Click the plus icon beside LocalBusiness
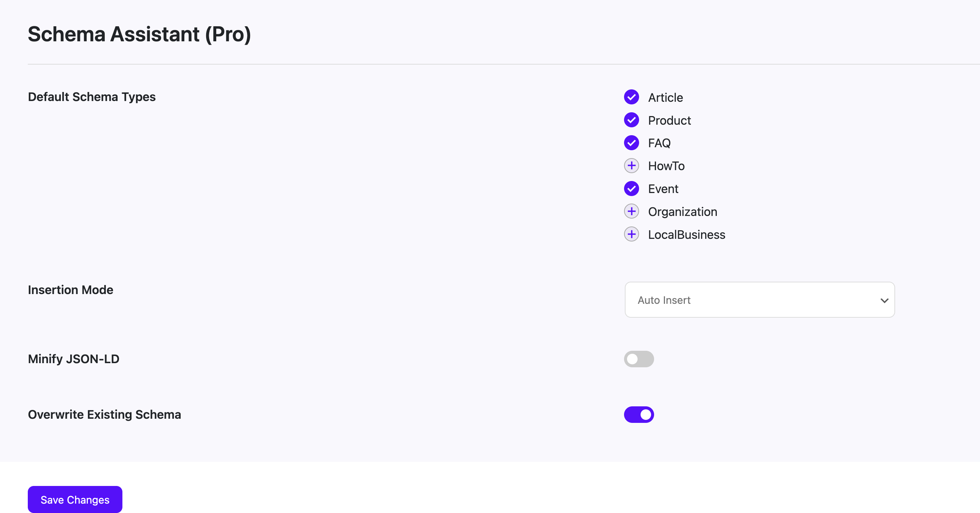The image size is (980, 513). click(632, 234)
